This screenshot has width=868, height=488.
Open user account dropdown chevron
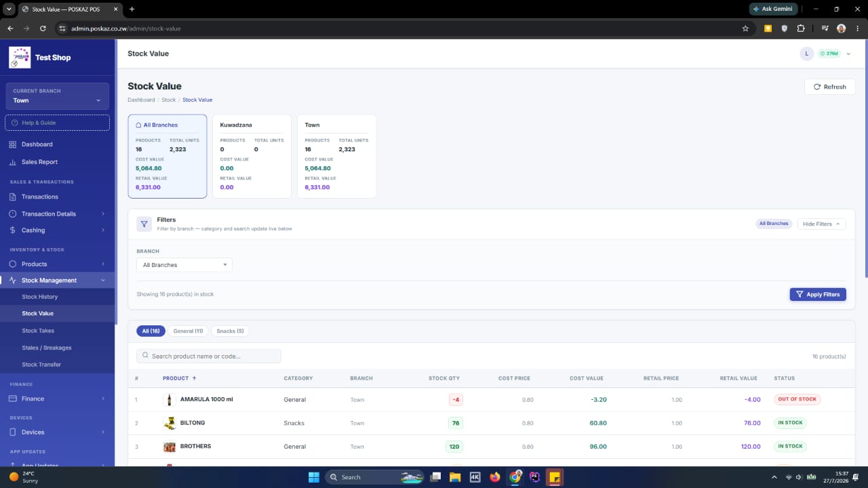[848, 54]
